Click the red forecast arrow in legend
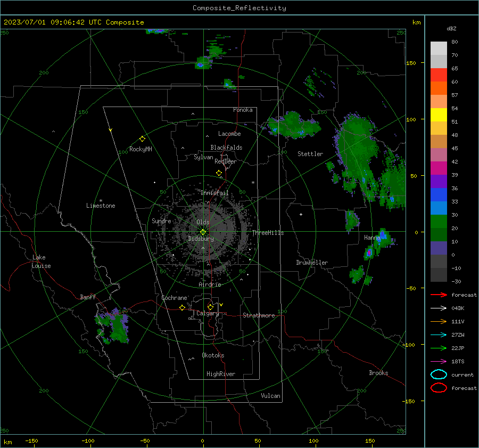 439,295
